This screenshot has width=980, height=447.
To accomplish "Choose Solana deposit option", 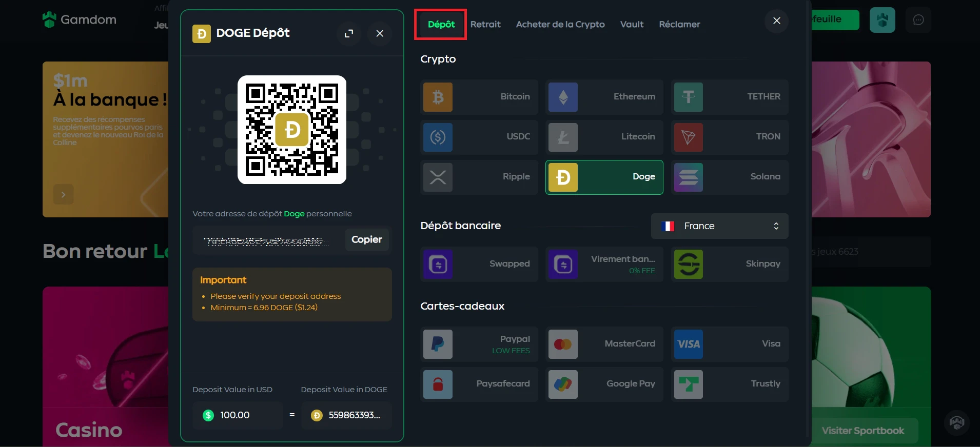I will (x=730, y=177).
